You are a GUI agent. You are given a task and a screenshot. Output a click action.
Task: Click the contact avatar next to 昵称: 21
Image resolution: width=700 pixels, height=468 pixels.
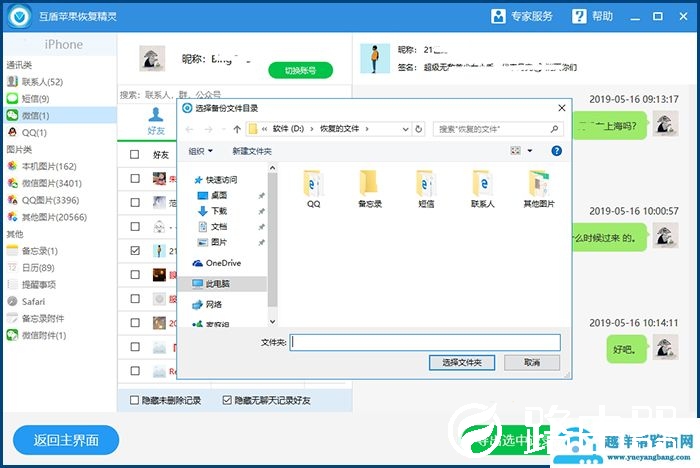coord(375,58)
